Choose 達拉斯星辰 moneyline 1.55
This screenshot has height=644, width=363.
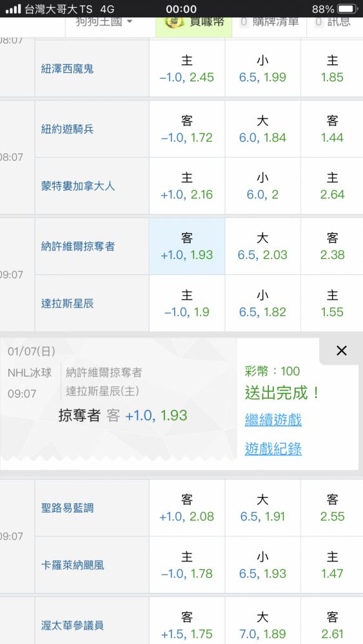332,303
